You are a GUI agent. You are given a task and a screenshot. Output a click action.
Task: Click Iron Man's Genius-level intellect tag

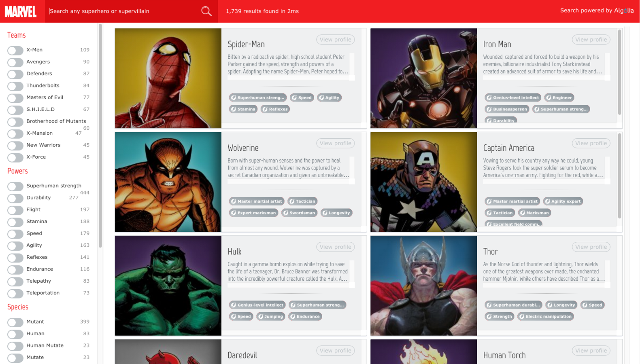coord(513,97)
